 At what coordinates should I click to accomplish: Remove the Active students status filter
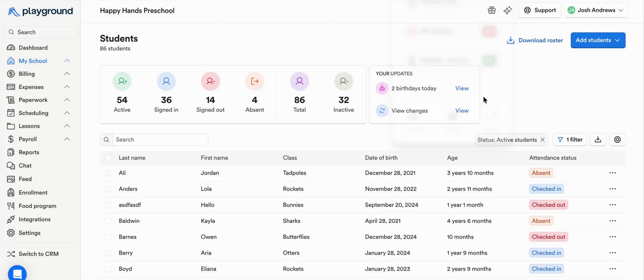pos(542,140)
